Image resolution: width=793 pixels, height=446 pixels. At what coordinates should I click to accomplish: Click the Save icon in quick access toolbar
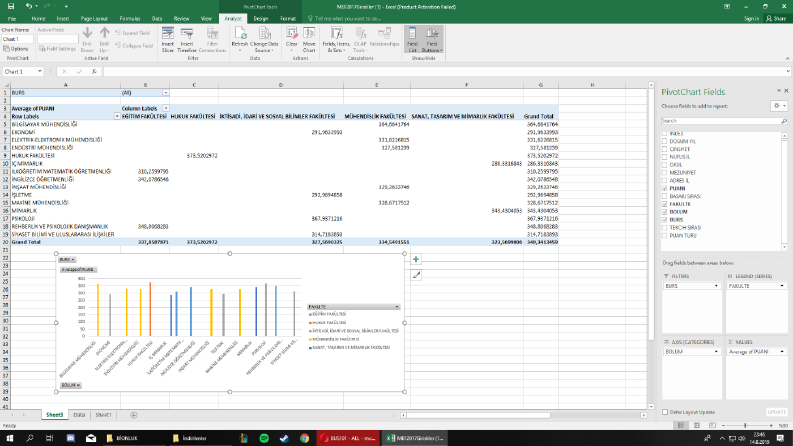11,7
